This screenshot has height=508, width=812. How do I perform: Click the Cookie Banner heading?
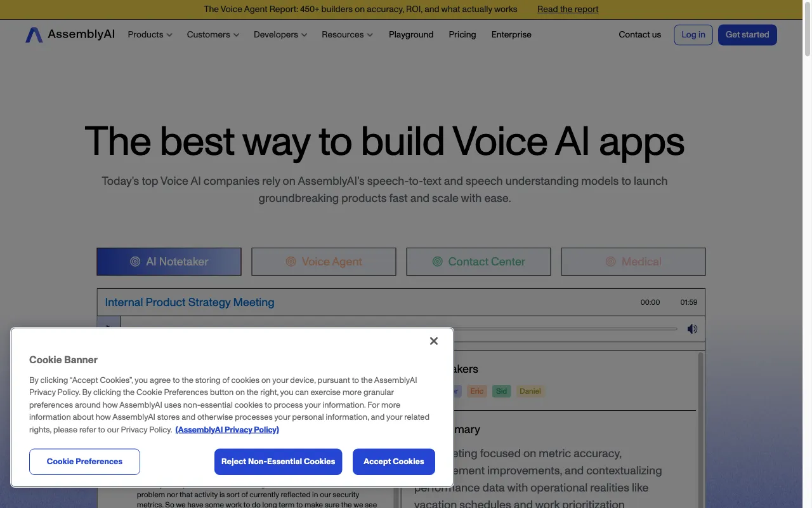63,360
